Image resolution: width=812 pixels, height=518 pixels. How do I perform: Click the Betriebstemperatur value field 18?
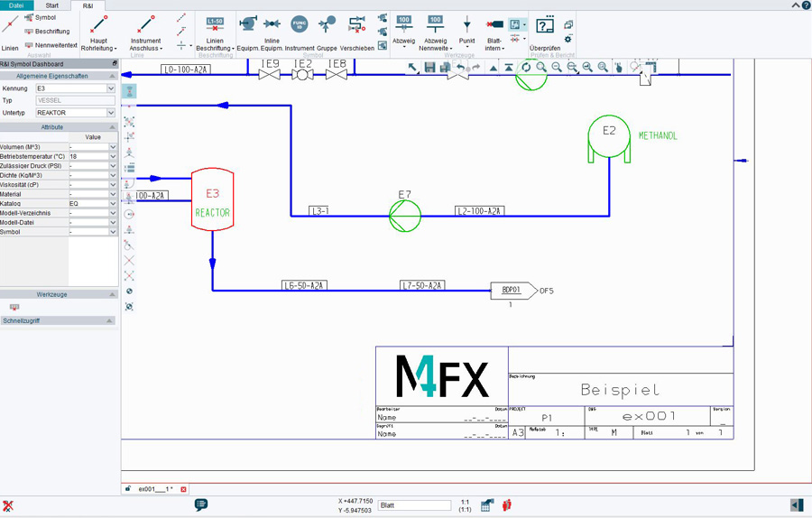point(88,156)
